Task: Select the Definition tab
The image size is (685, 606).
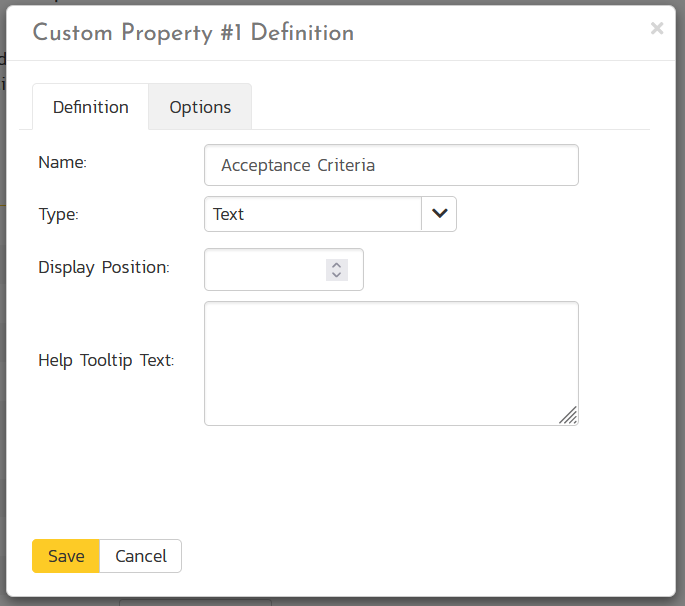Action: pos(90,107)
